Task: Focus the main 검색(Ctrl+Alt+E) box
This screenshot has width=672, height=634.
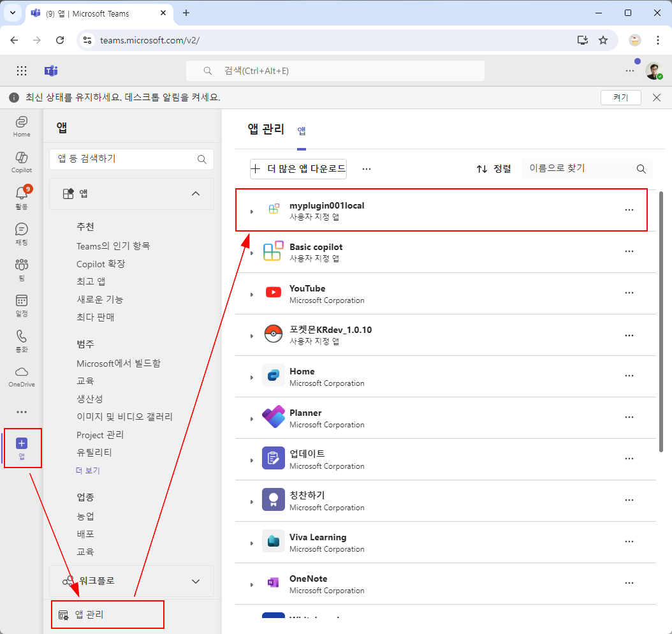Action: tap(335, 71)
